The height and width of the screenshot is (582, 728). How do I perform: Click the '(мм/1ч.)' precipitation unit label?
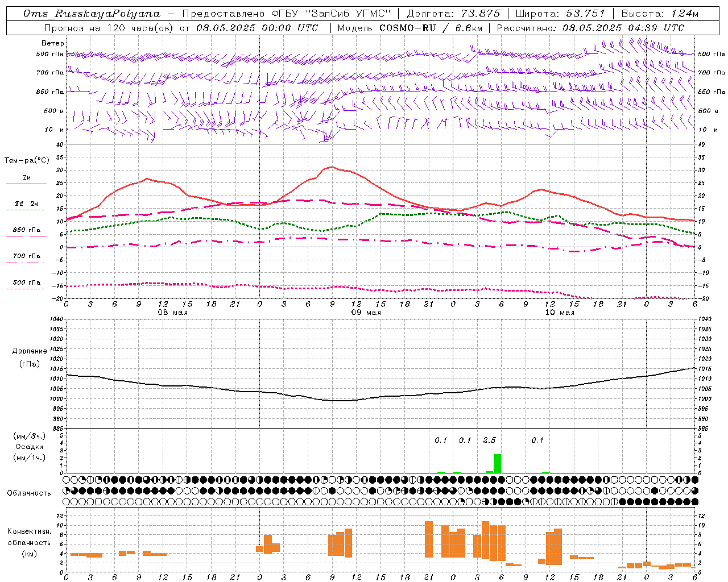coord(30,458)
